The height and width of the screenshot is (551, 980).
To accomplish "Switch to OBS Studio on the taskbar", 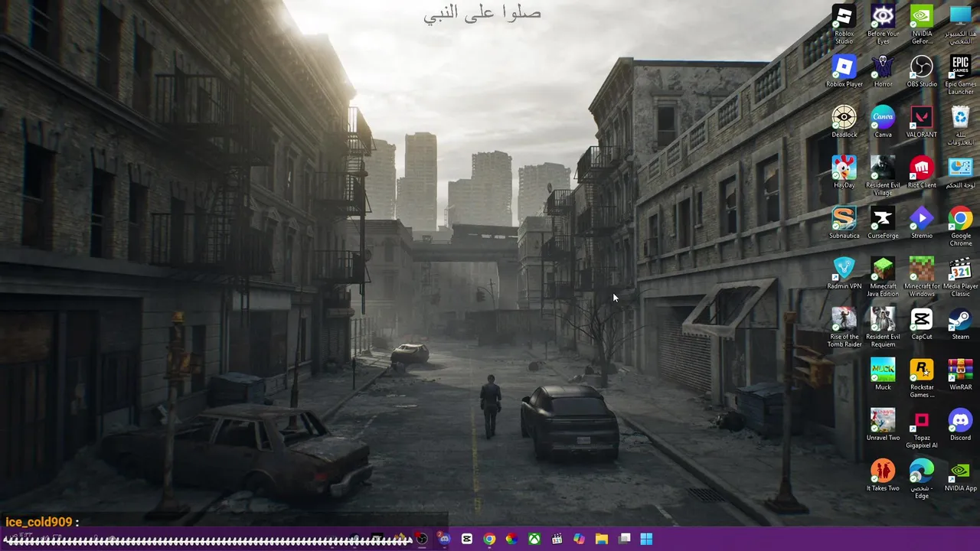I will [x=421, y=539].
